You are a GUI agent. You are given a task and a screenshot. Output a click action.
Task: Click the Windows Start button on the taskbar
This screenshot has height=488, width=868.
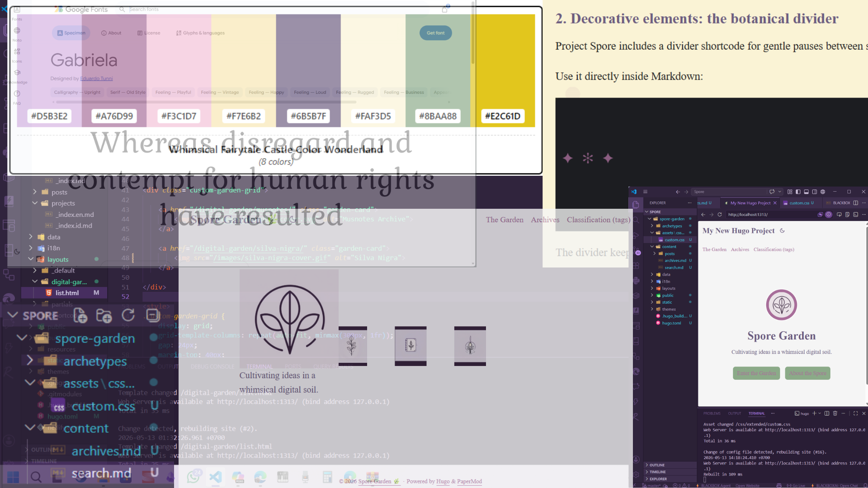pos(13,477)
